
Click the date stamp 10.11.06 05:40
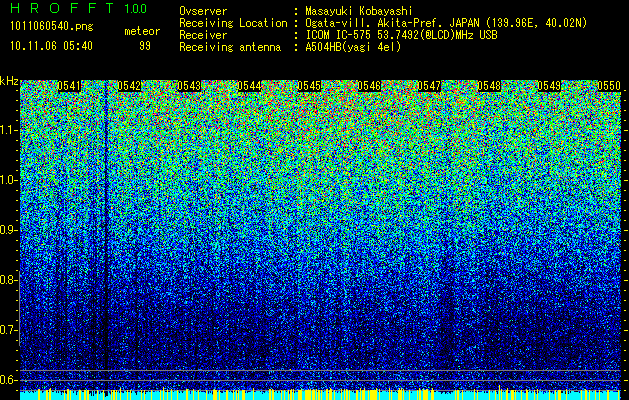tap(51, 46)
